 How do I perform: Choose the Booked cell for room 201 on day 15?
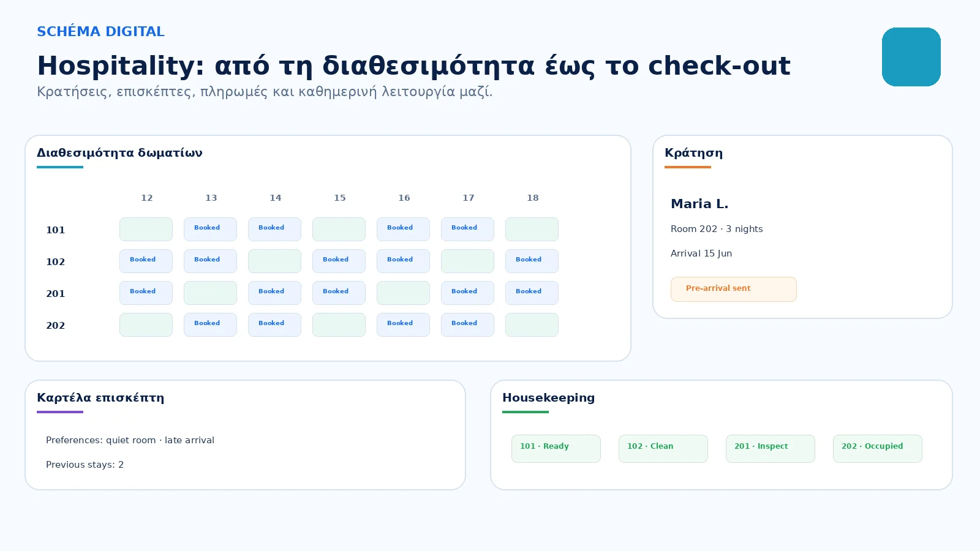[x=339, y=293]
